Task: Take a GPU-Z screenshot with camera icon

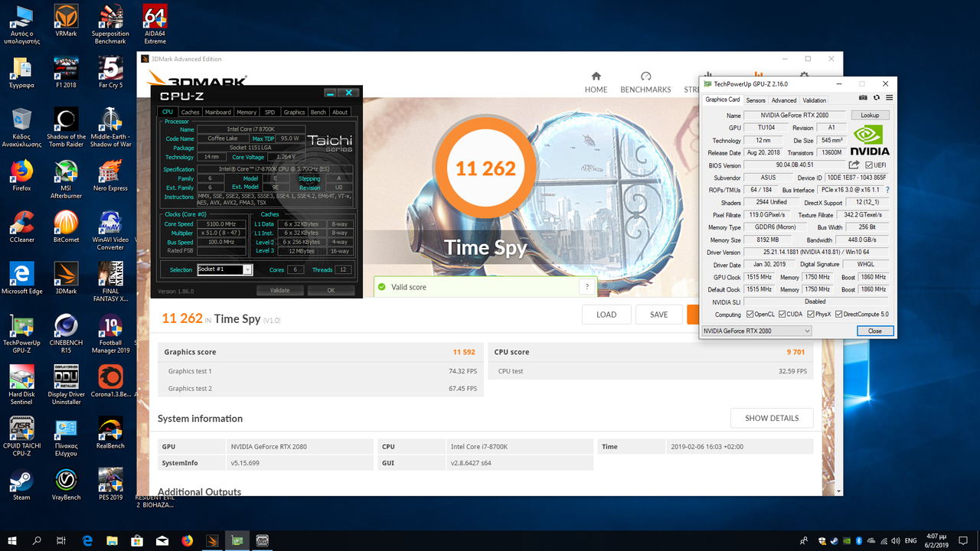Action: pos(863,98)
